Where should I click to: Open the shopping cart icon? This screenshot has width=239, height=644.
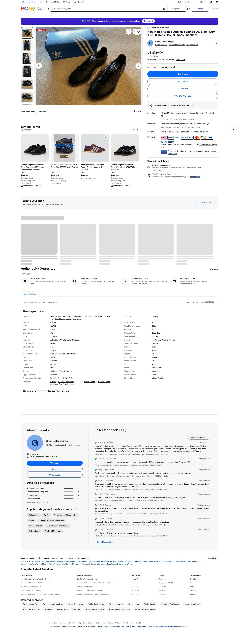[x=217, y=2]
